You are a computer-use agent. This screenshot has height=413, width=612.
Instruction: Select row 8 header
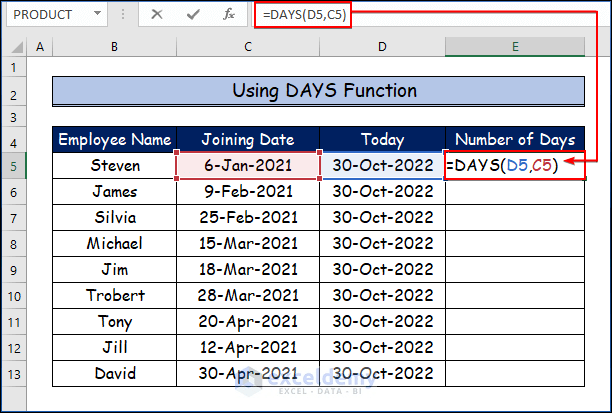14,244
